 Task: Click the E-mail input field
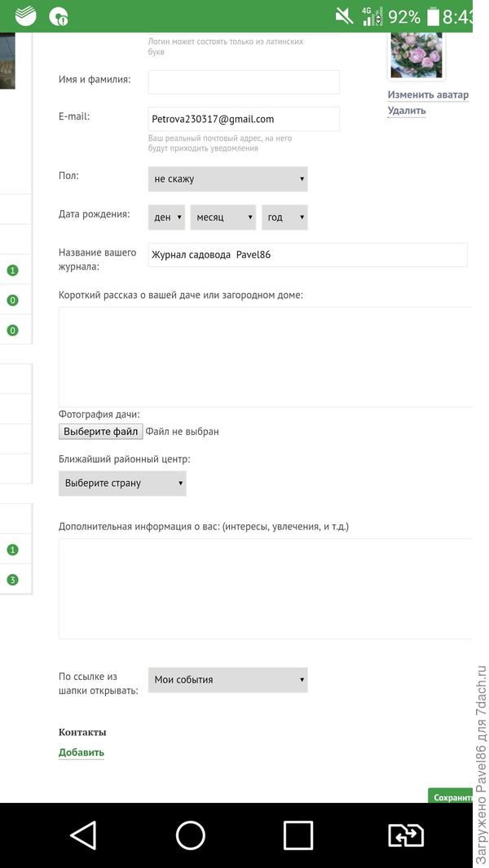pos(244,119)
